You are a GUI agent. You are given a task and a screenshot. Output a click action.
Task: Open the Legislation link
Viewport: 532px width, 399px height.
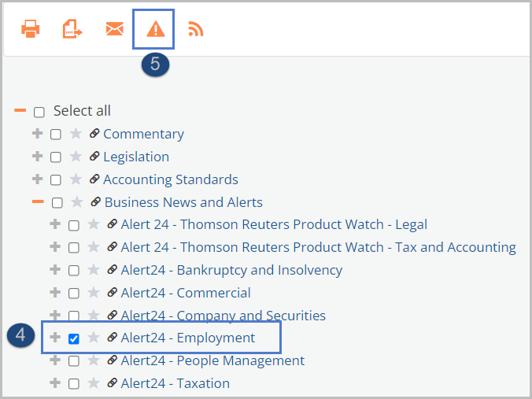tap(136, 157)
